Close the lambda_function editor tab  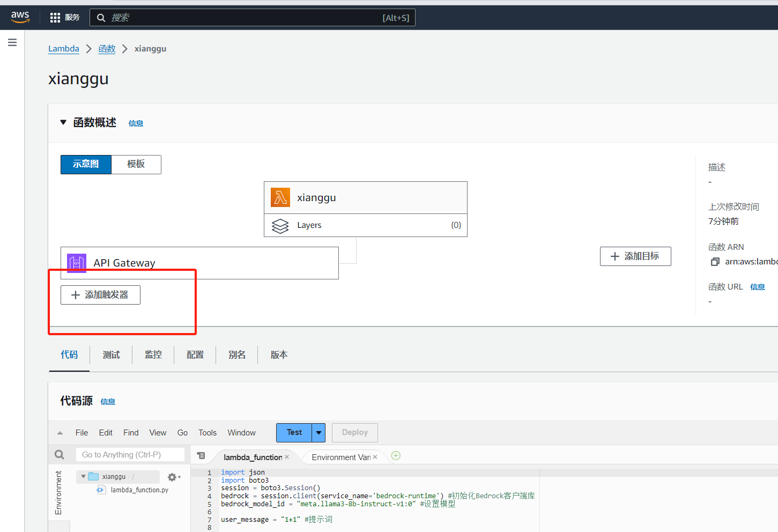click(287, 457)
